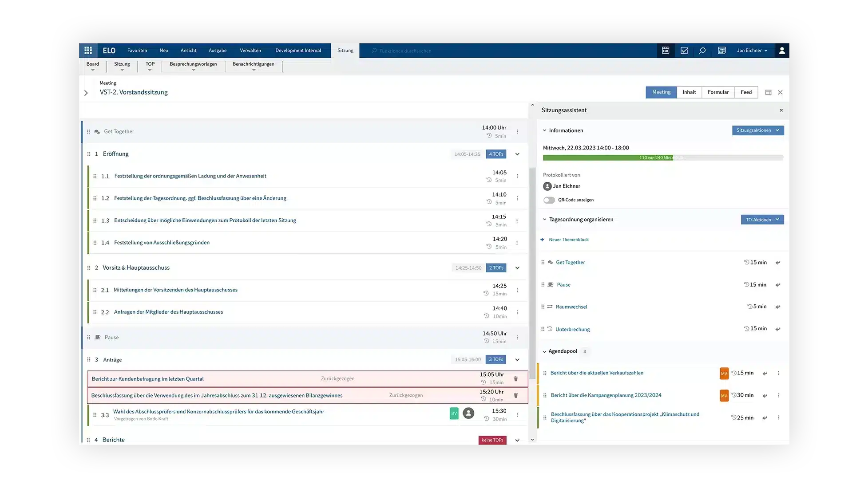Open Bericht über die Kampangenplanung 2023/2024
The height and width of the screenshot is (488, 868).
[x=606, y=395]
